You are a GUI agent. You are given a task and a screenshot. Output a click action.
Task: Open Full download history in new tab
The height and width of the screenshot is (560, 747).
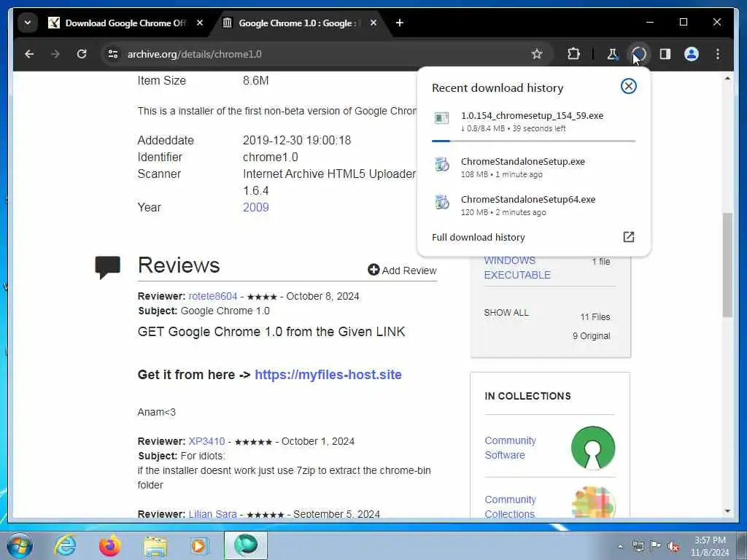pos(628,237)
